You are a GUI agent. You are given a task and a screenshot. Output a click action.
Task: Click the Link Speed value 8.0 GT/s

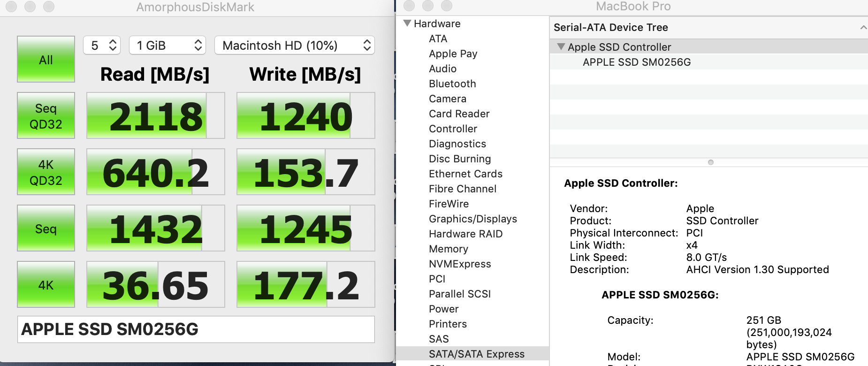click(707, 257)
